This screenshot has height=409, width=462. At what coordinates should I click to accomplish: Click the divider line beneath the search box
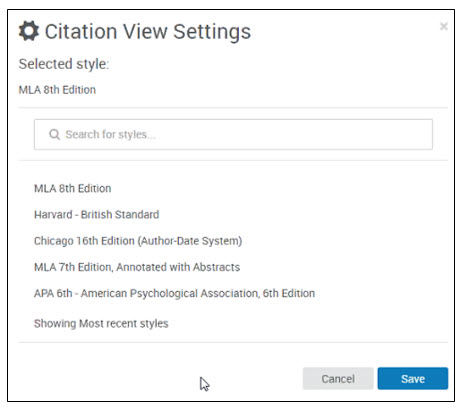point(233,161)
